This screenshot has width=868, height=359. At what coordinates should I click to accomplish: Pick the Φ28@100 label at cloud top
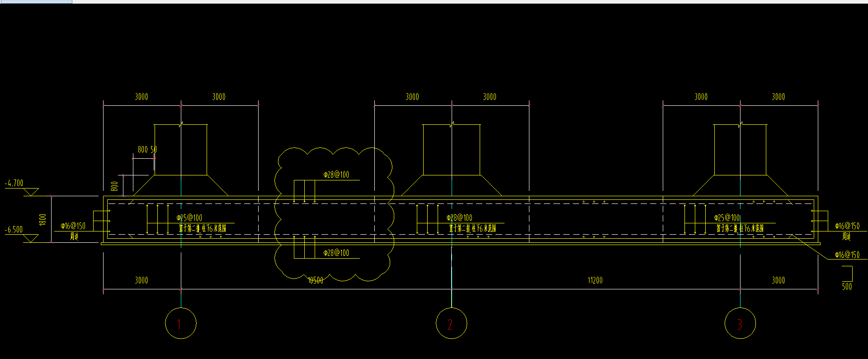click(336, 175)
